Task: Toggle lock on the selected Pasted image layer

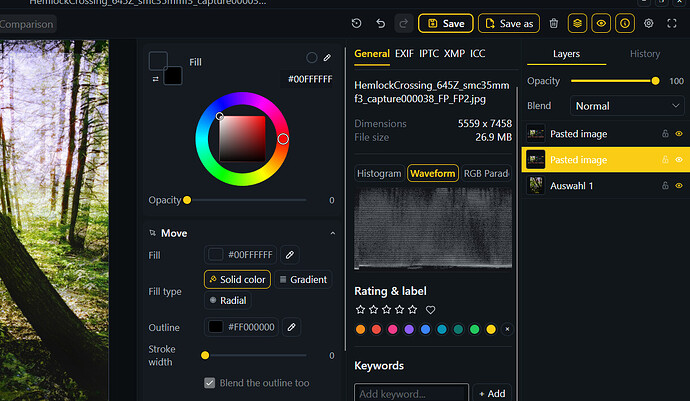Action: point(665,159)
